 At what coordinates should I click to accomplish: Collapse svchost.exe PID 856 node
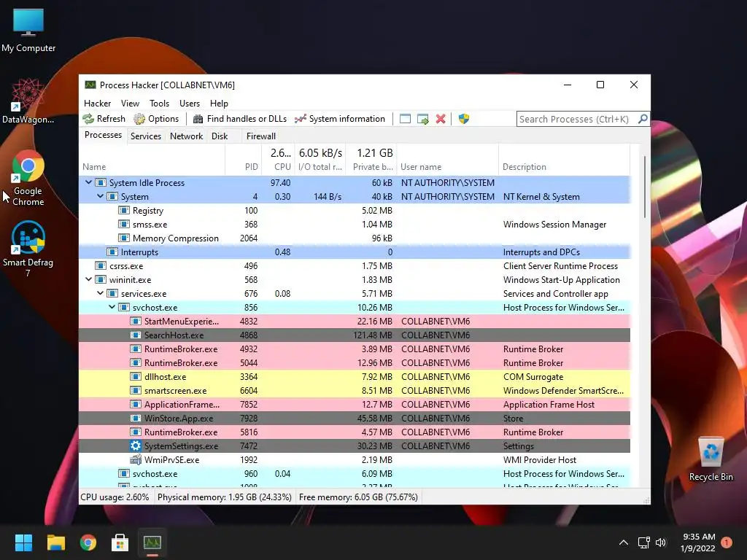point(112,307)
